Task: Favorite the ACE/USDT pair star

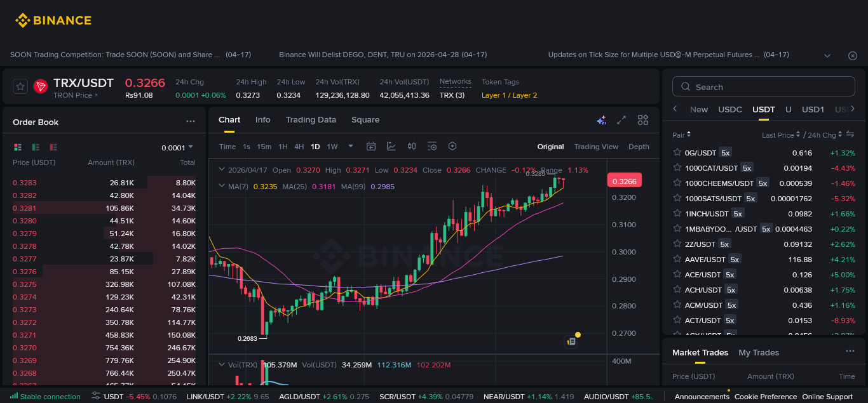Action: click(x=677, y=274)
